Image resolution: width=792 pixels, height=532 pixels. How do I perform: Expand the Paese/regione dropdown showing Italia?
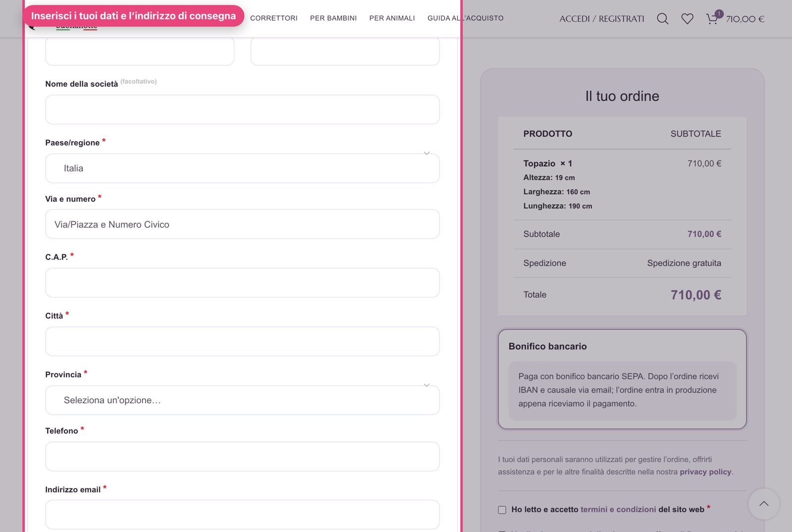click(243, 168)
